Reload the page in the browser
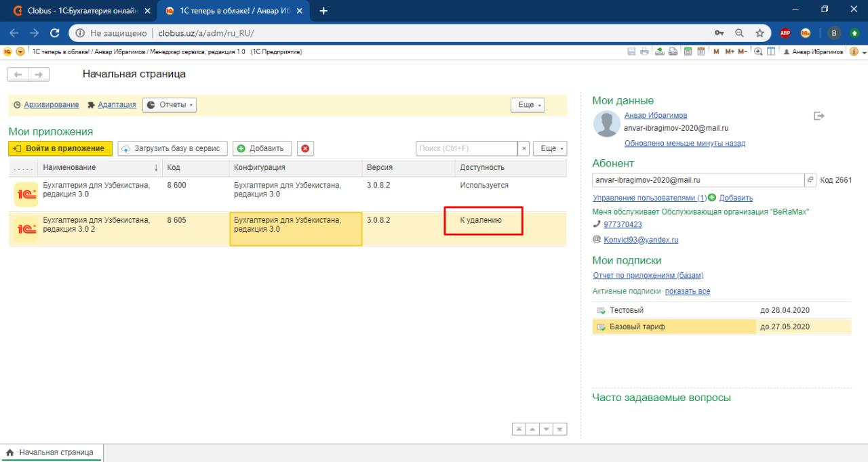The image size is (868, 462). click(54, 33)
